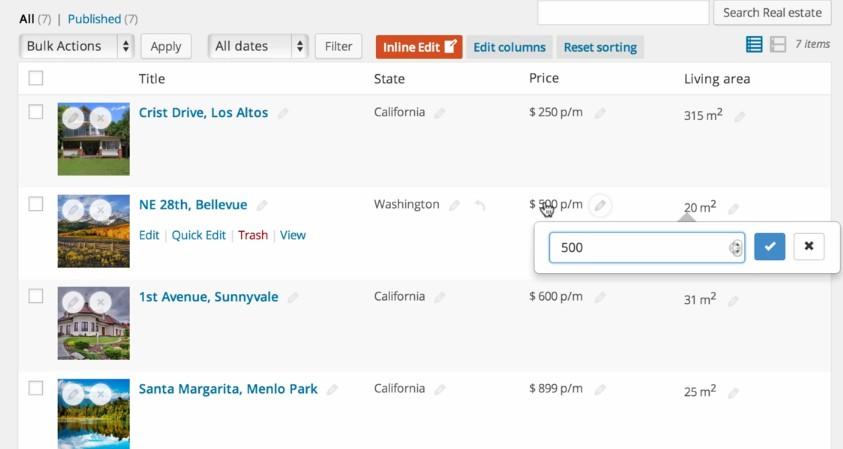Check the NE 28th, Bellevue row checkbox
This screenshot has width=843, height=449.
(x=36, y=204)
